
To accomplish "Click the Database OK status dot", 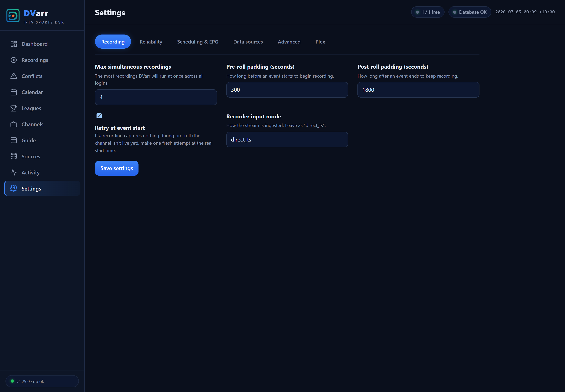I will click(x=455, y=12).
